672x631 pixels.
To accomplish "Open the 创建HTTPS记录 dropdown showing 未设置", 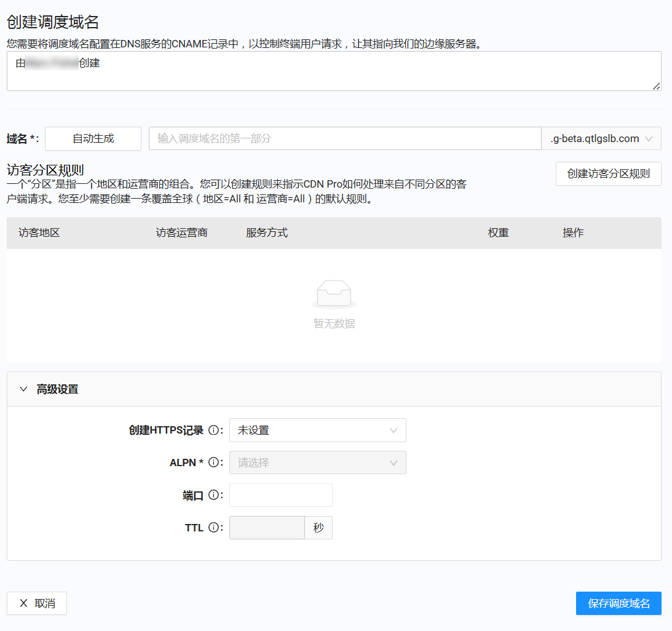I will [x=317, y=430].
